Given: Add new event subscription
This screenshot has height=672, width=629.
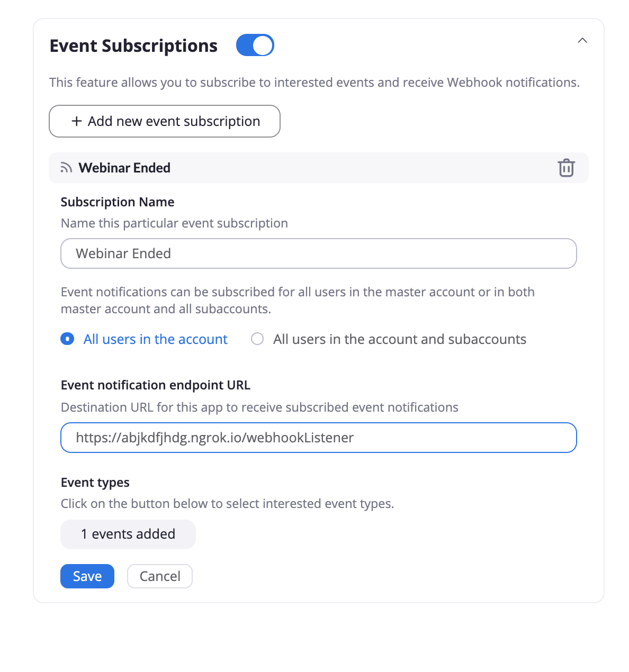Looking at the screenshot, I should point(165,121).
